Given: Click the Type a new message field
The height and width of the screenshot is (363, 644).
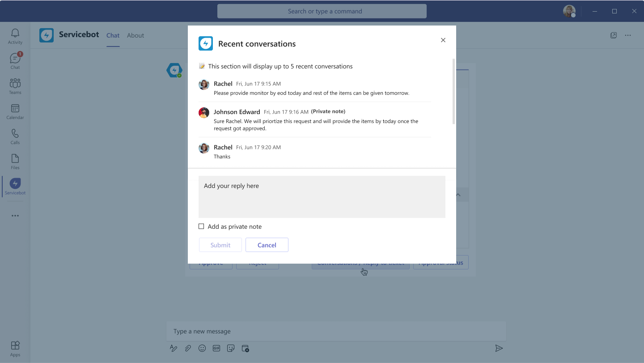Looking at the screenshot, I should [x=336, y=331].
